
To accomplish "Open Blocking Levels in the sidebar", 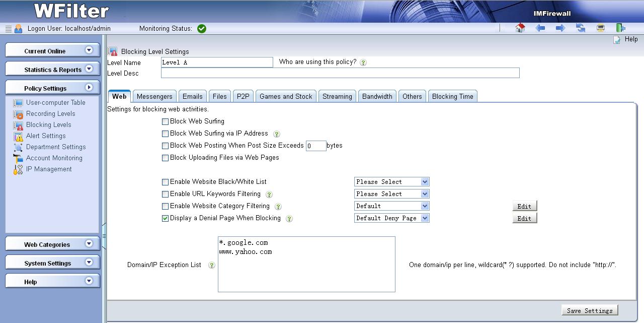I will [x=48, y=125].
